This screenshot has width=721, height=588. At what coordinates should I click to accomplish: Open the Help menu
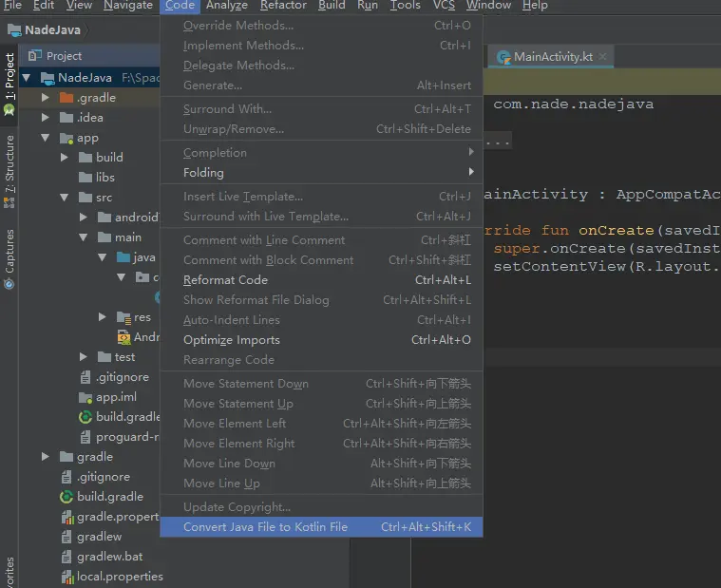point(535,6)
